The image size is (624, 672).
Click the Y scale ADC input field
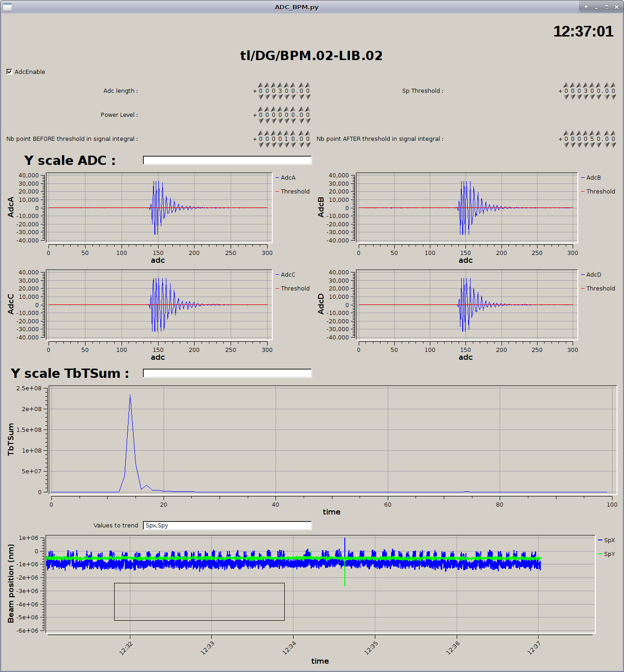227,160
